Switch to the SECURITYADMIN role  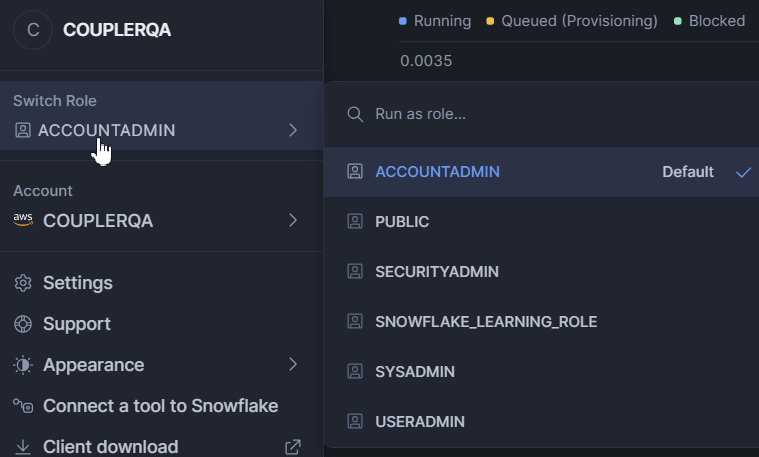(x=436, y=272)
